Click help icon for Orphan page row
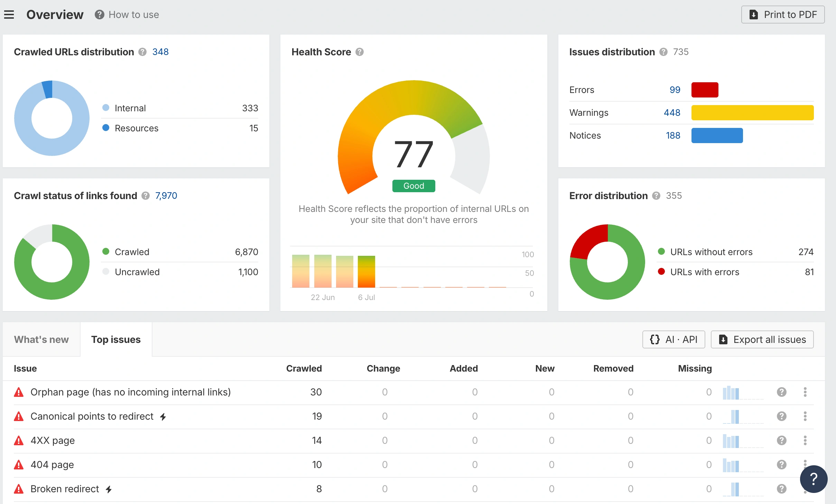 (x=781, y=392)
